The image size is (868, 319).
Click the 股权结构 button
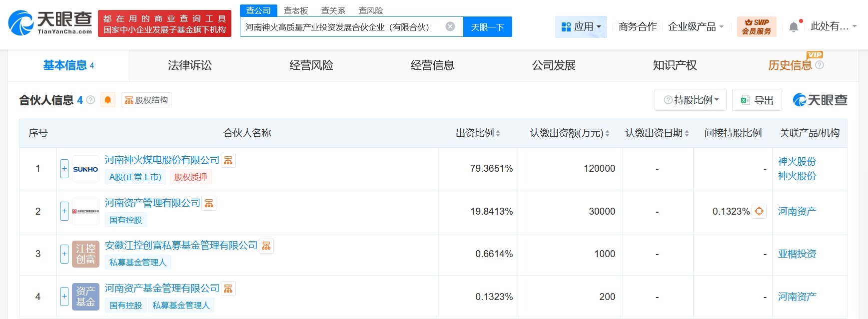coord(146,100)
